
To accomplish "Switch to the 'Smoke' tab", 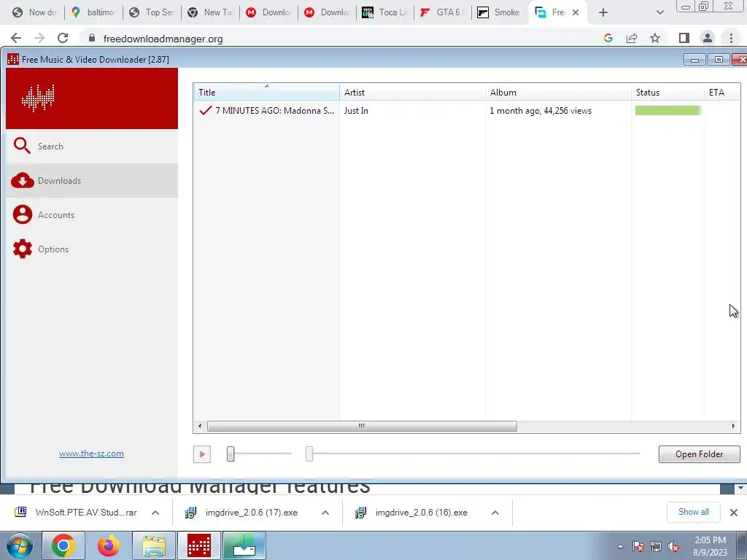I will tap(499, 12).
